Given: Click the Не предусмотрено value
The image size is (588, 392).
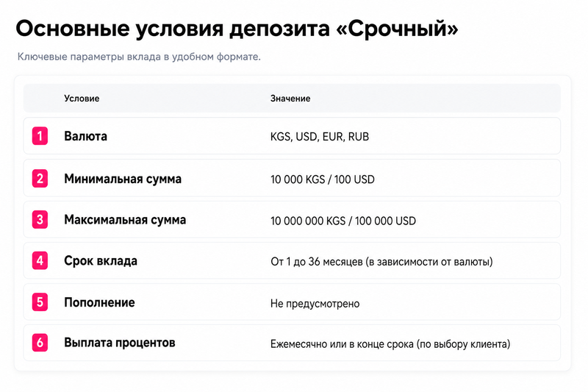Looking at the screenshot, I should tap(315, 304).
